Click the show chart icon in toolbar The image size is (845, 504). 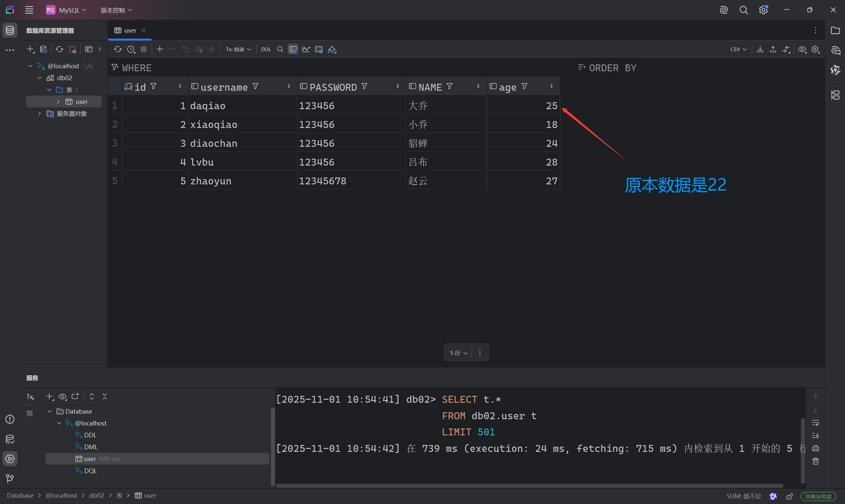point(306,49)
